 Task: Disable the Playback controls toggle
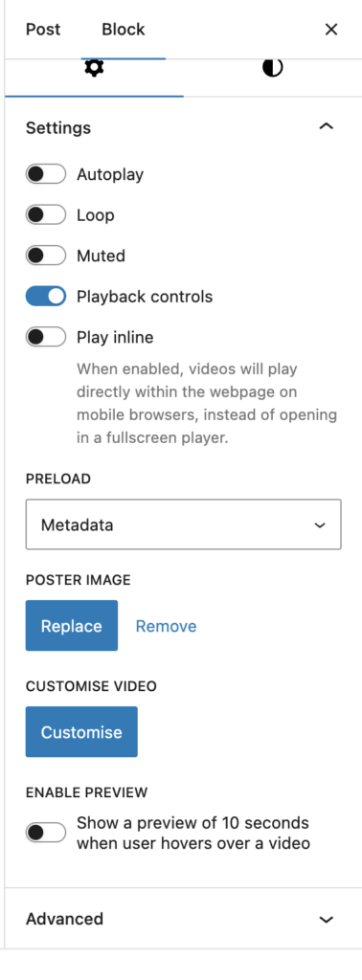(x=46, y=297)
